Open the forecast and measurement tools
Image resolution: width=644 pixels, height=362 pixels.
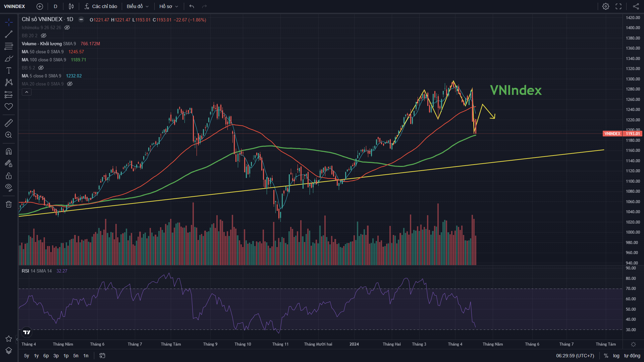[x=9, y=95]
